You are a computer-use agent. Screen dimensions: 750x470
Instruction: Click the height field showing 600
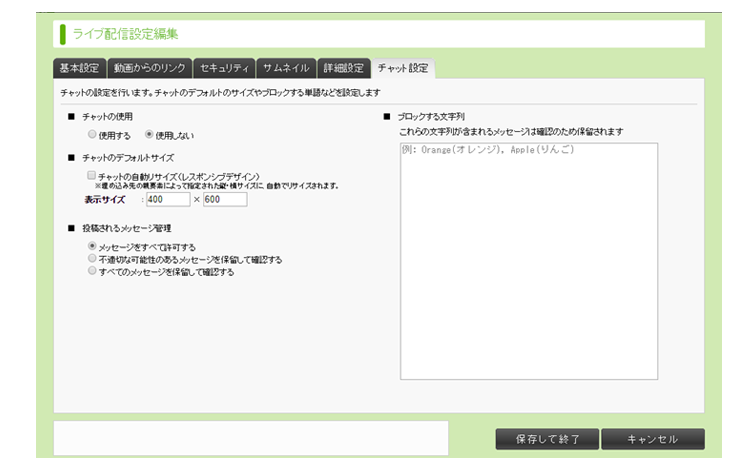pos(225,199)
